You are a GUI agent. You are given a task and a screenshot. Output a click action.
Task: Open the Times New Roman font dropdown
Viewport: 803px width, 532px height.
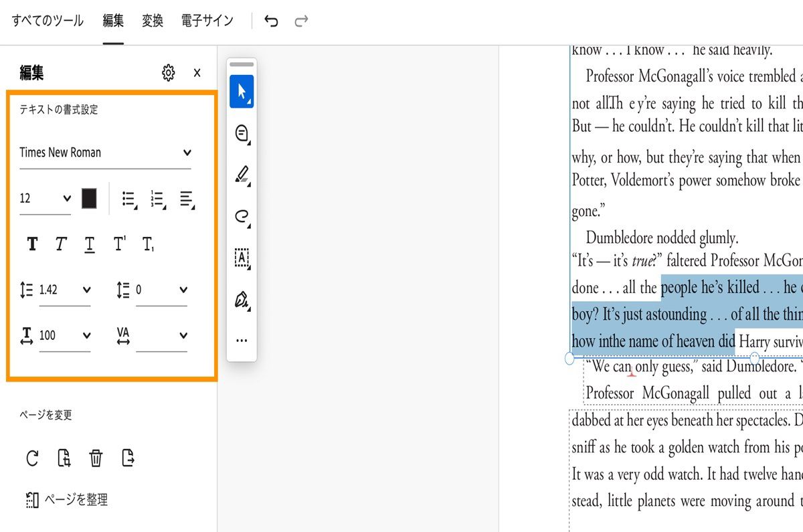point(105,153)
